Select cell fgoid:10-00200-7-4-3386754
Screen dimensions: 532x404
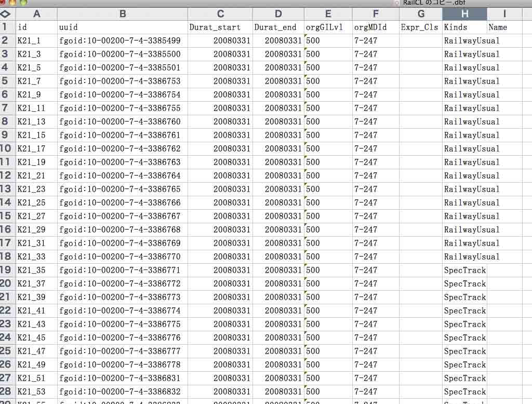click(x=123, y=95)
